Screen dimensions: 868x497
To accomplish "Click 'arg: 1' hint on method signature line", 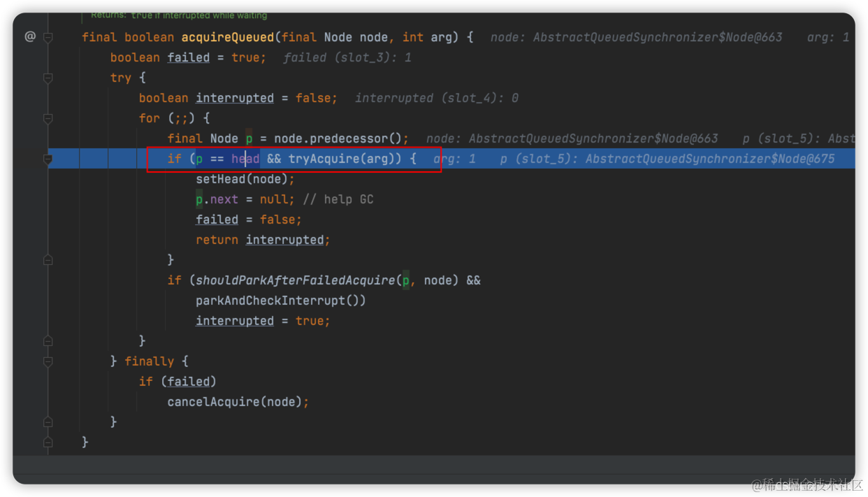I will (828, 37).
